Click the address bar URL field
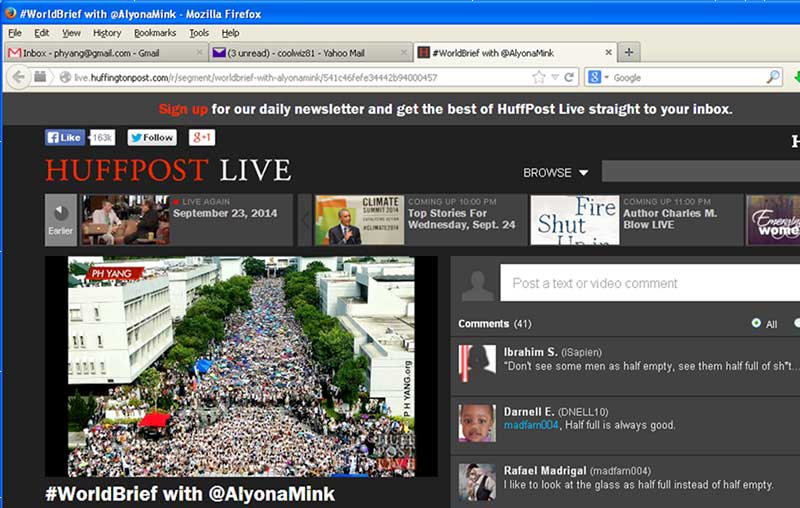The image size is (800, 508). point(301,78)
